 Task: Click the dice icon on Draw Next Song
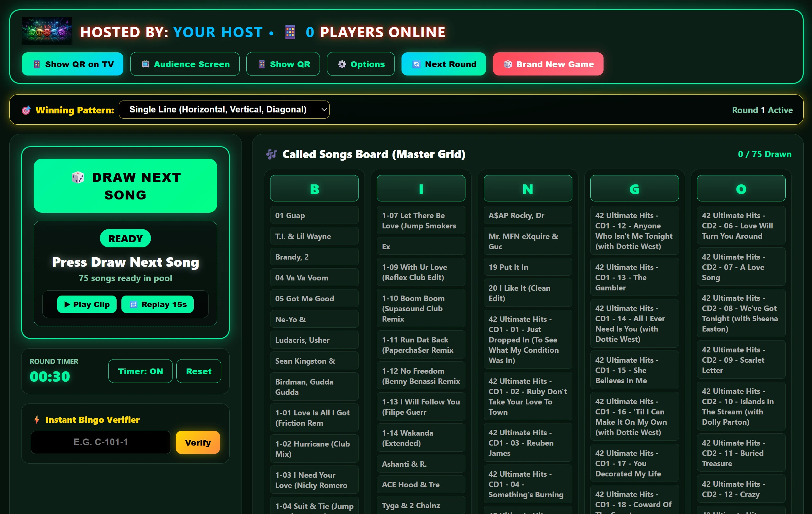coord(78,177)
